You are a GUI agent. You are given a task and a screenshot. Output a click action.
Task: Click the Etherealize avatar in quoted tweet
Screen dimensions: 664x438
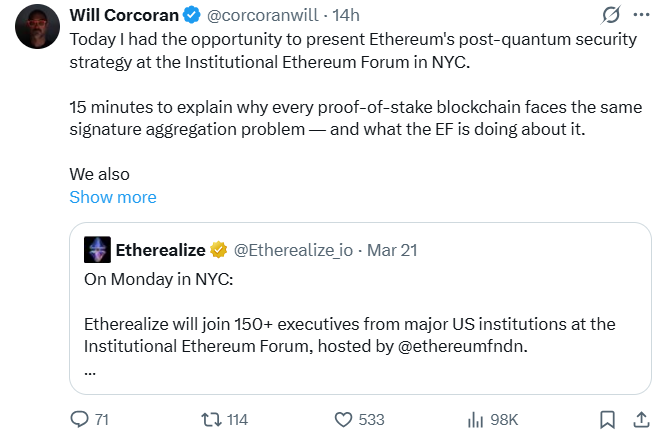pos(97,250)
